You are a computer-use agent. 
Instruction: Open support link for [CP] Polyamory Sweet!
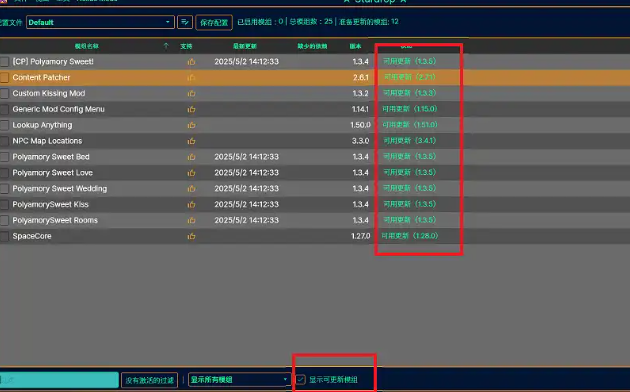coord(191,61)
